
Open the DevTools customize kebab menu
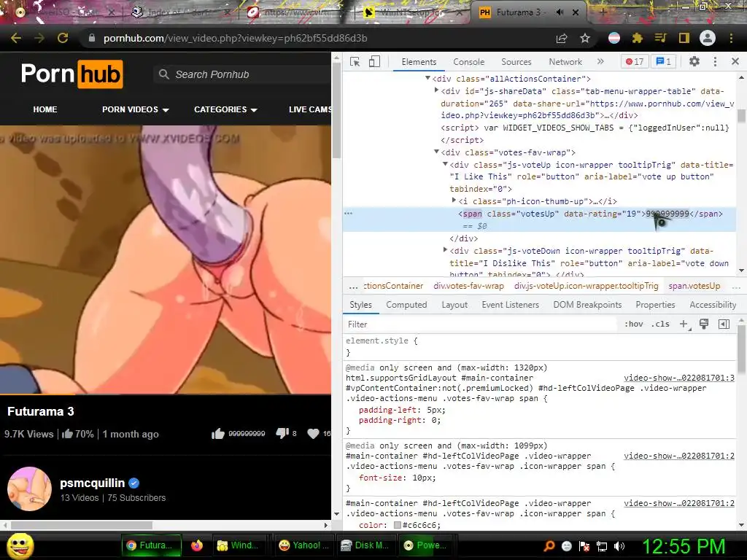pos(715,61)
